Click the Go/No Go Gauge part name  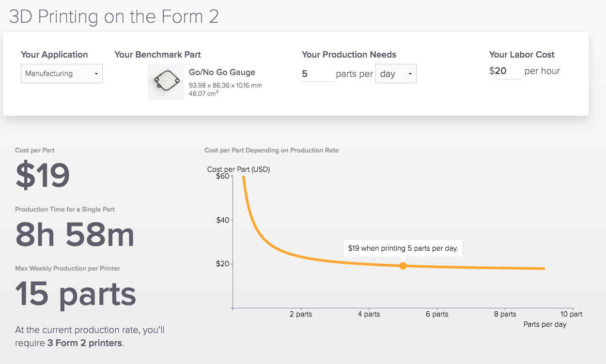[221, 72]
